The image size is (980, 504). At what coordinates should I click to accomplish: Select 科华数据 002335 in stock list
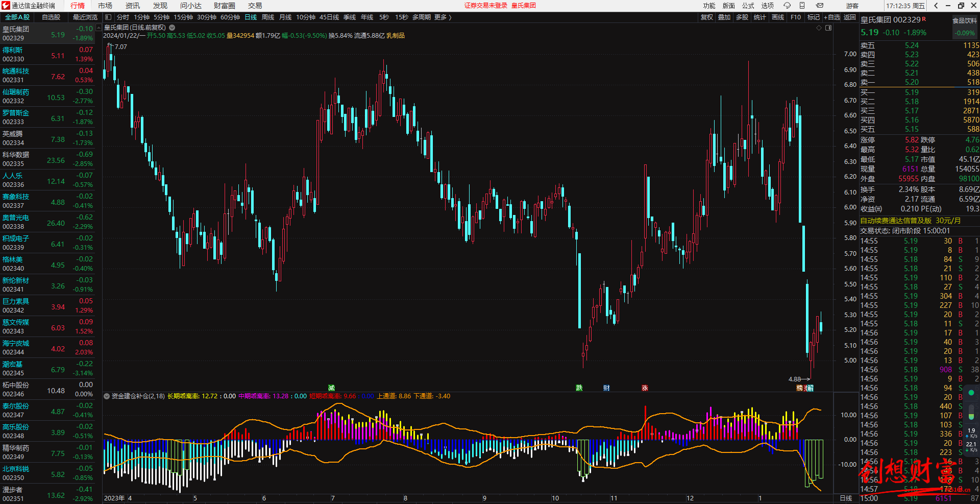[47, 159]
